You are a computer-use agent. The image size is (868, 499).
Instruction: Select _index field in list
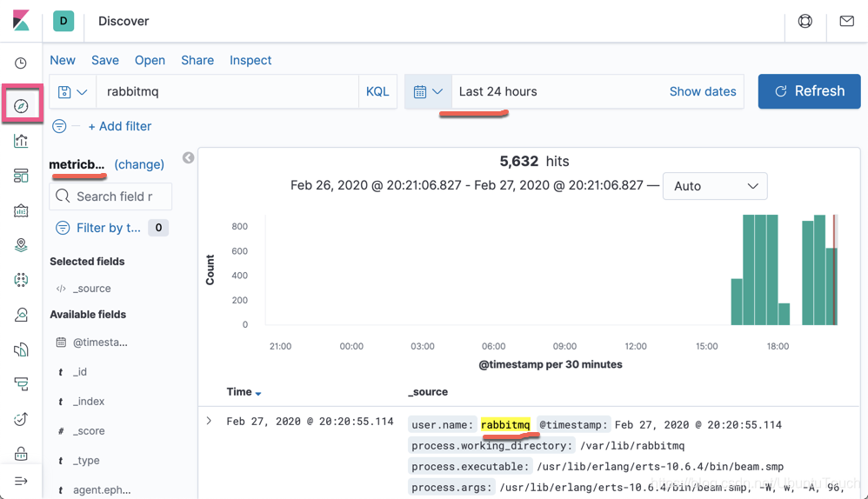(x=89, y=401)
